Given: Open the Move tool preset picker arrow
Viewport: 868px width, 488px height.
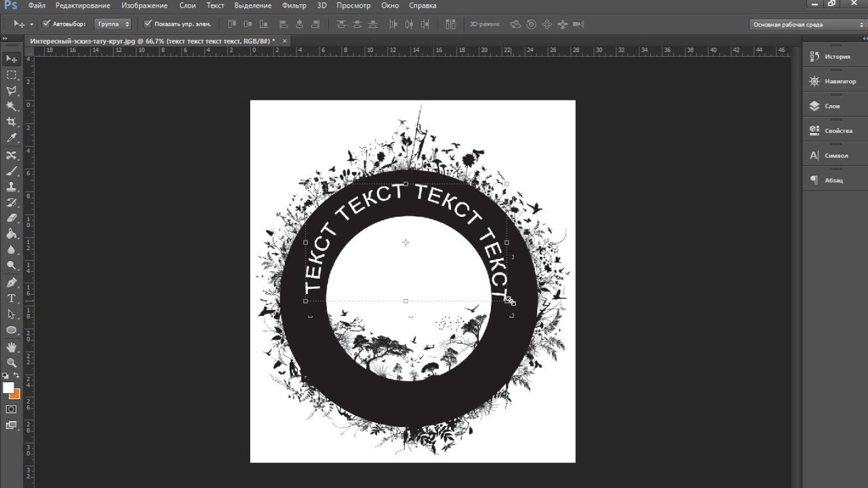Looking at the screenshot, I should click(x=31, y=24).
